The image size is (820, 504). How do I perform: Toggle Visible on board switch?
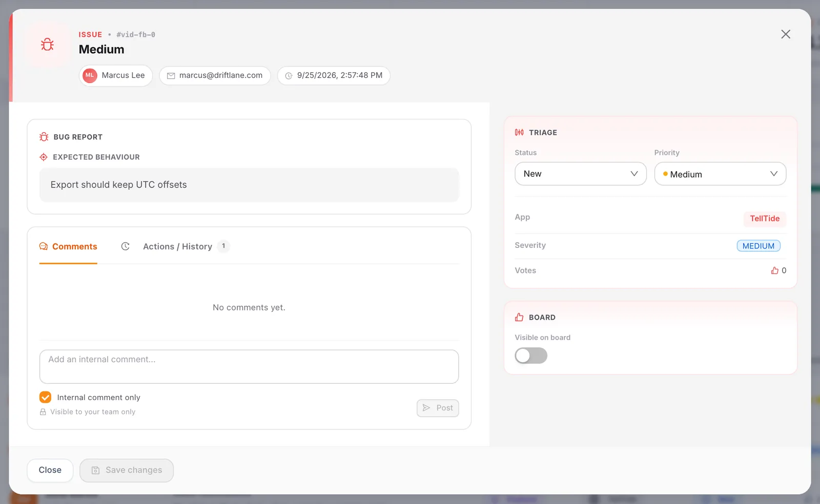tap(530, 355)
